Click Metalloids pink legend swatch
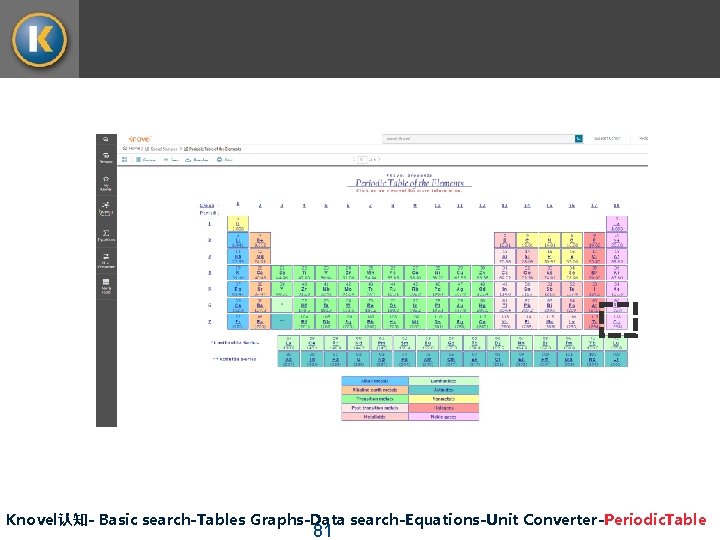The width and height of the screenshot is (720, 540). tap(375, 417)
